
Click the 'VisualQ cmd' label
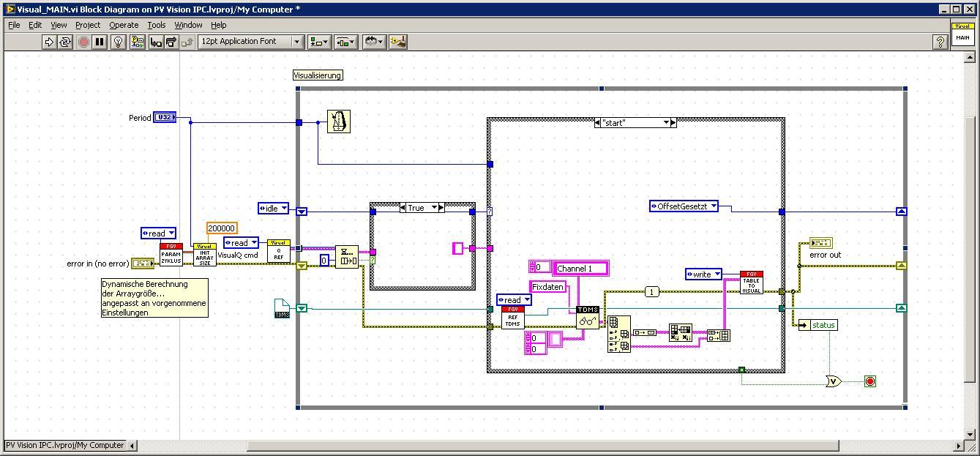[x=238, y=255]
